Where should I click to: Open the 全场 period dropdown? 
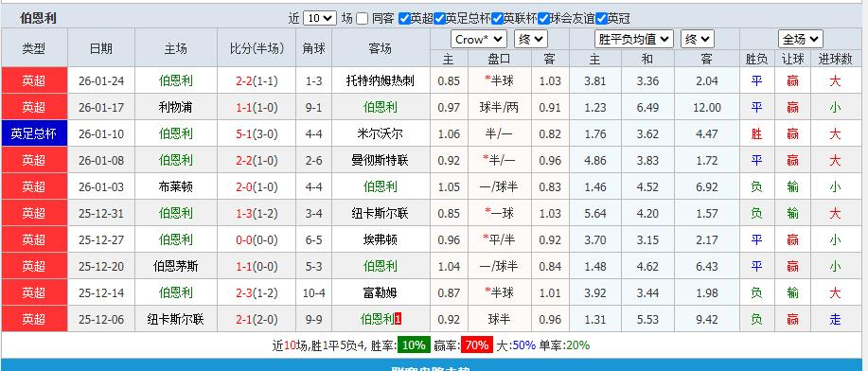(x=801, y=40)
